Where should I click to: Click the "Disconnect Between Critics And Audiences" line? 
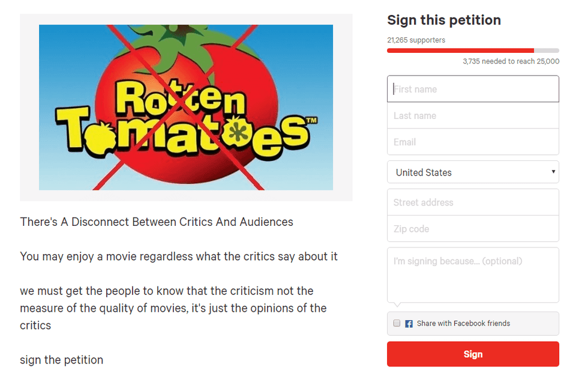click(x=157, y=222)
